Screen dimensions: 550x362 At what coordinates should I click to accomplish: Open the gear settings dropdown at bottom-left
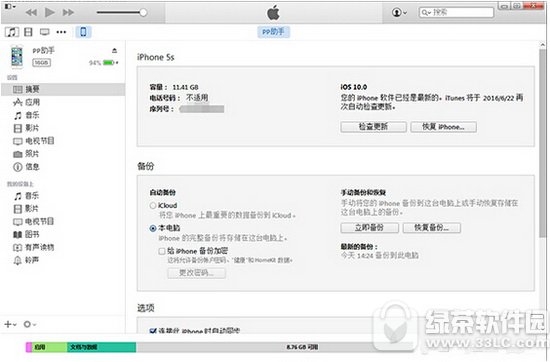coord(30,324)
